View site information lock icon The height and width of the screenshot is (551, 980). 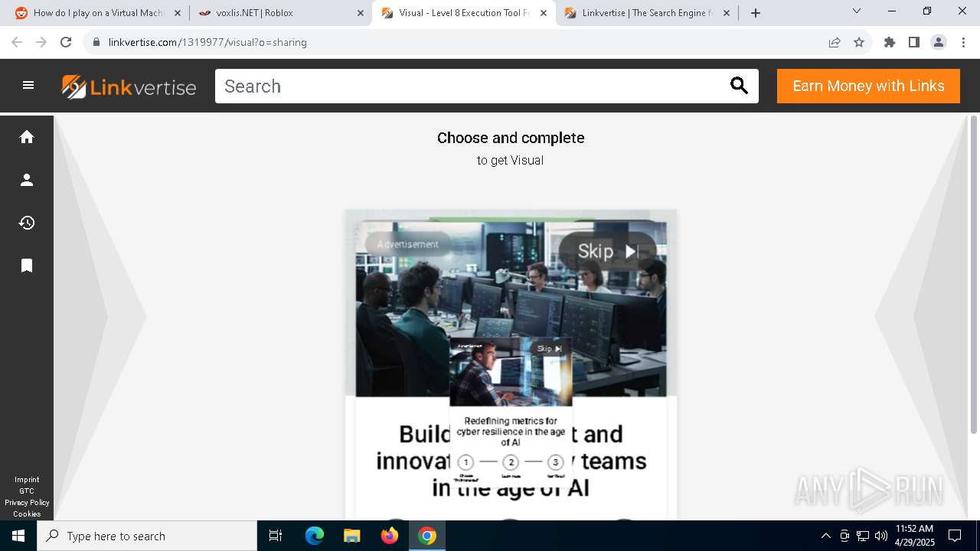[96, 42]
